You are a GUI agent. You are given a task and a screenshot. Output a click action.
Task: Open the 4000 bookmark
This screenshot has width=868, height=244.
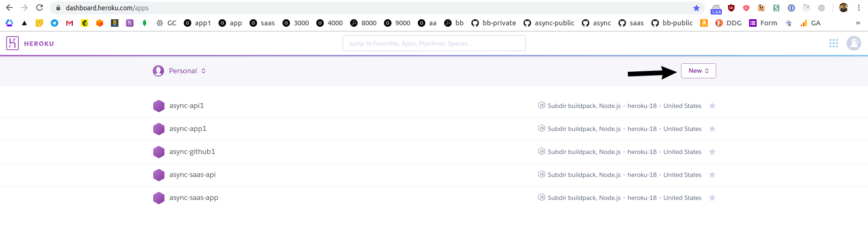[329, 23]
